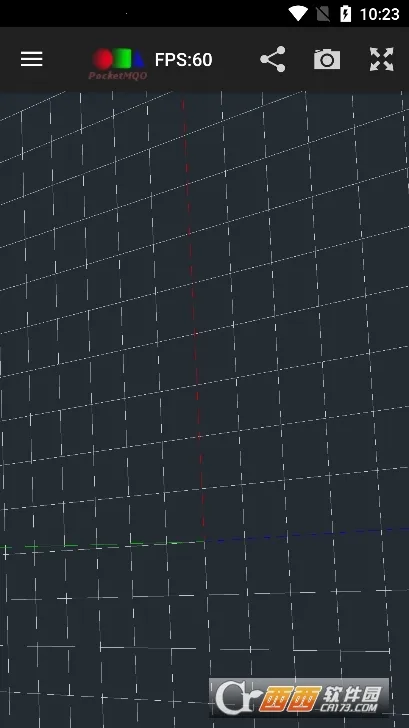Screen dimensions: 409x728
Task: Tap the 10:23 clock
Action: click(x=380, y=14)
